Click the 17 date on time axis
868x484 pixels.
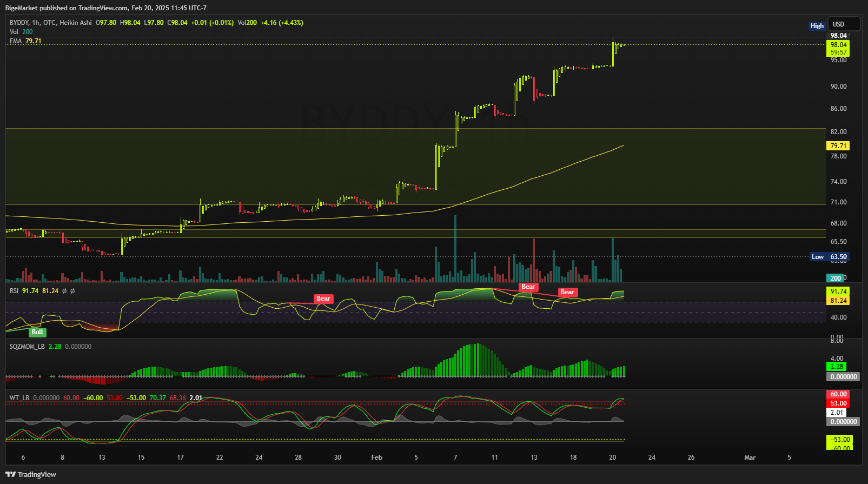point(181,458)
